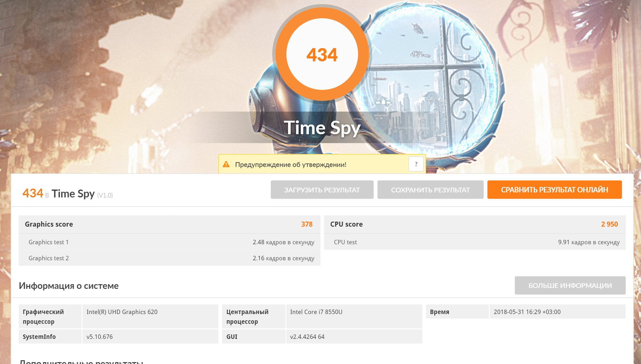641x364 pixels.
Task: Select the CPU test row label
Action: [345, 242]
